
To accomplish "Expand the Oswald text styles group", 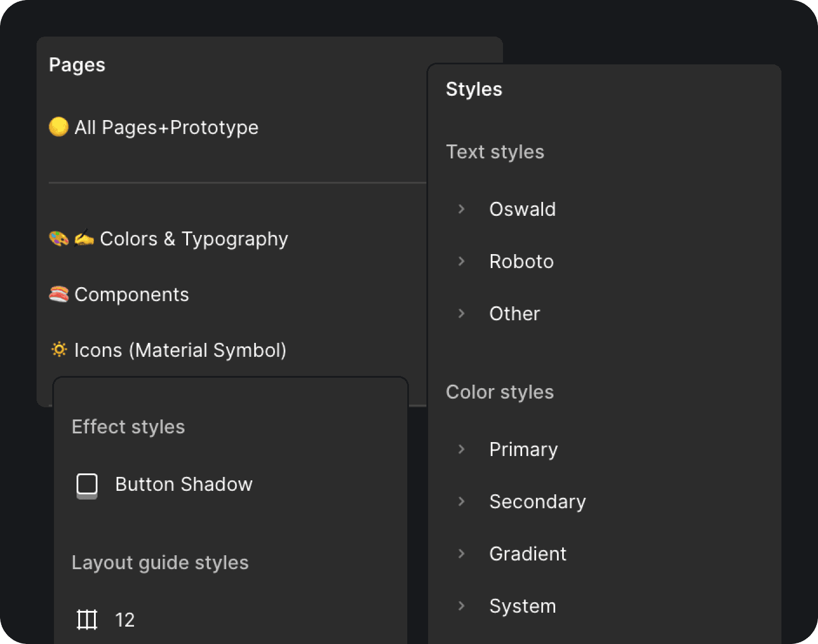I will (462, 209).
